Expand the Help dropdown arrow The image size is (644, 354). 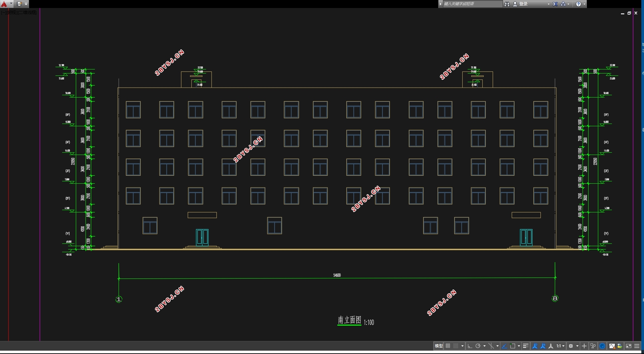pos(584,4)
